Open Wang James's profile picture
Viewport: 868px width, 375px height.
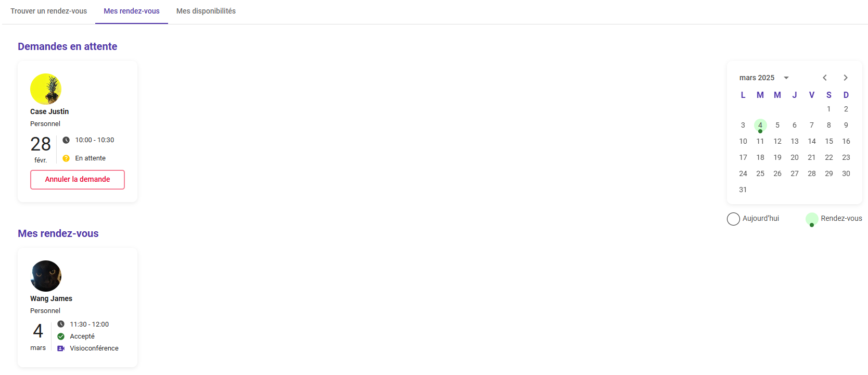click(46, 276)
